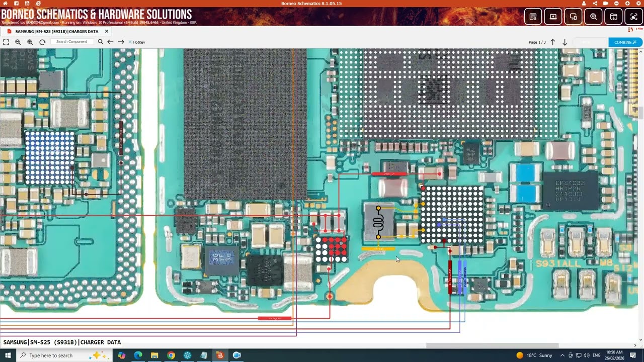Image resolution: width=644 pixels, height=362 pixels.
Task: Refresh the schematic view
Action: 42,42
